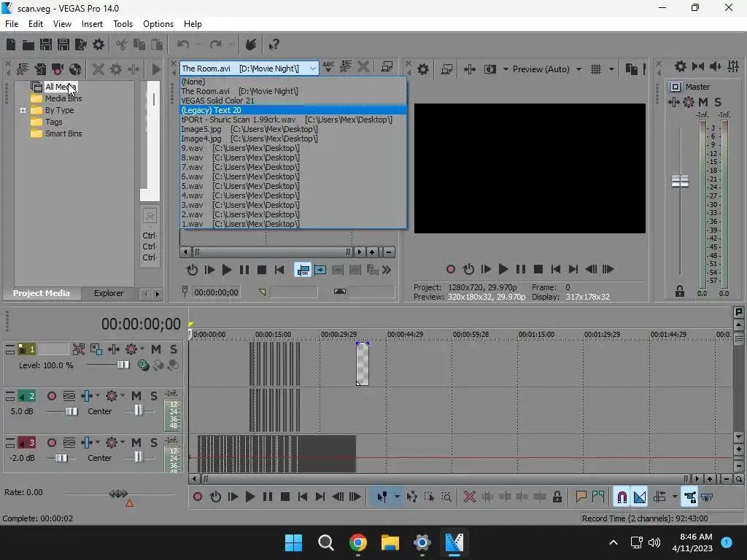The image size is (747, 560).
Task: Select the text event on track 1
Action: (363, 364)
